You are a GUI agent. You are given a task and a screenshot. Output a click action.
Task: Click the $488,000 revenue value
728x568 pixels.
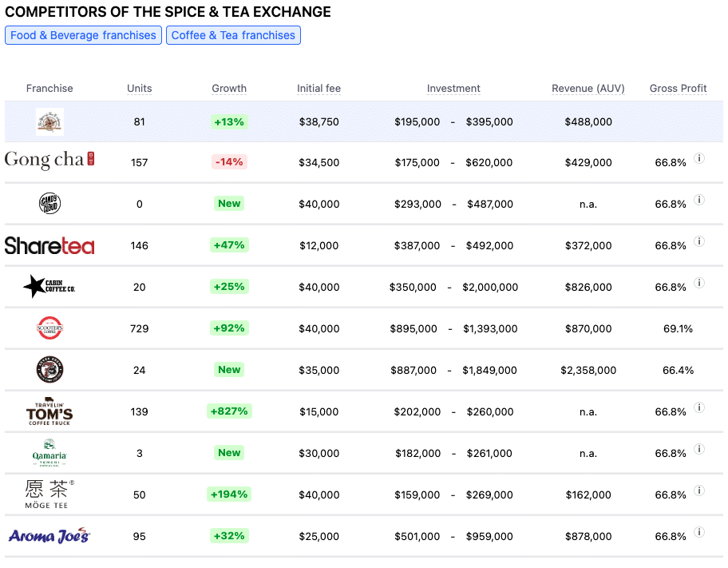pyautogui.click(x=588, y=121)
